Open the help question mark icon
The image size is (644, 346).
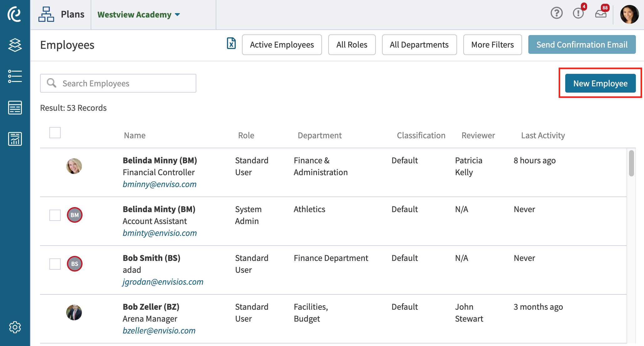click(x=556, y=13)
